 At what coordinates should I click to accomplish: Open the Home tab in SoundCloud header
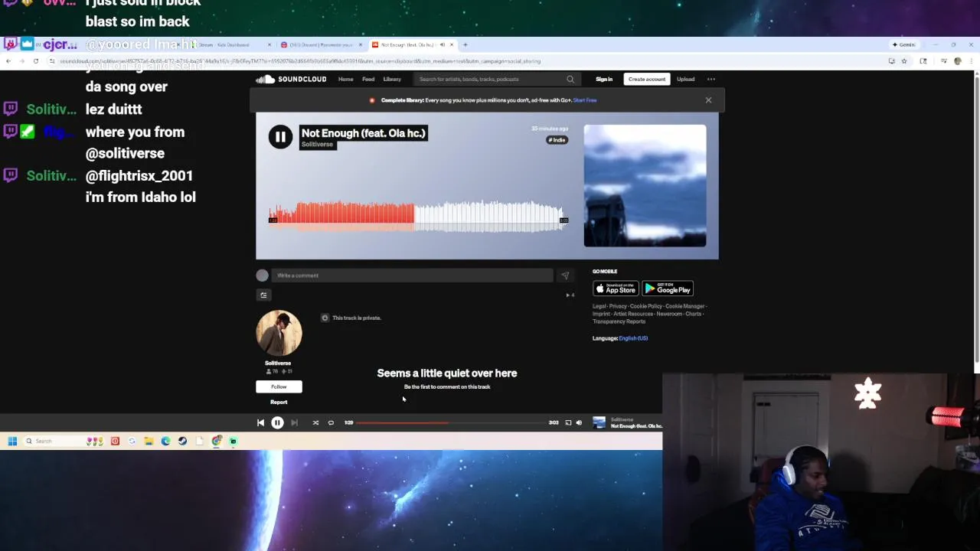pyautogui.click(x=346, y=79)
